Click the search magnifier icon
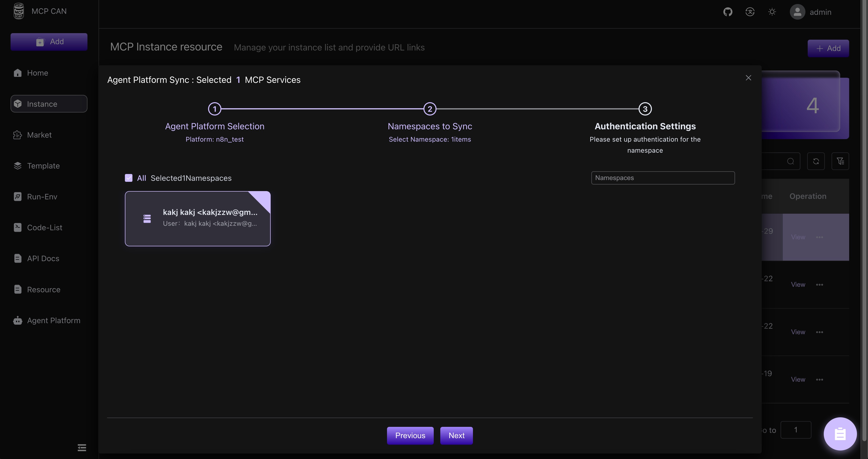868x459 pixels. 791,161
